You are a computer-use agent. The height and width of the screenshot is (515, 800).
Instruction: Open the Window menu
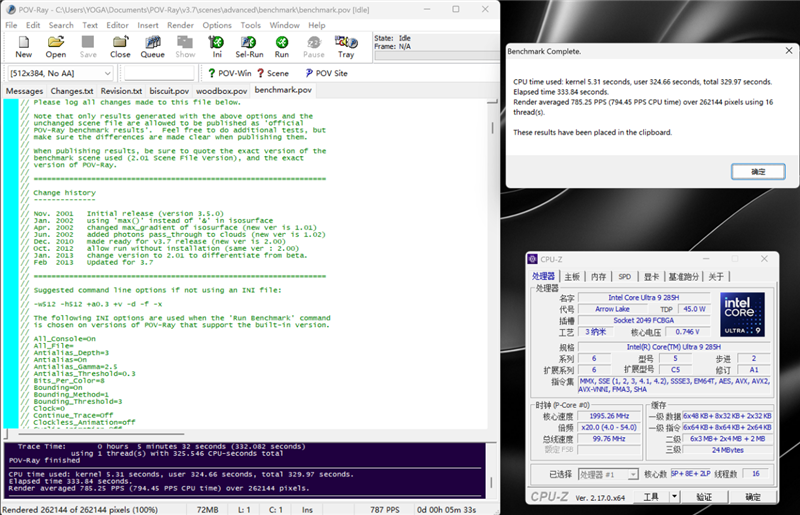click(x=284, y=25)
